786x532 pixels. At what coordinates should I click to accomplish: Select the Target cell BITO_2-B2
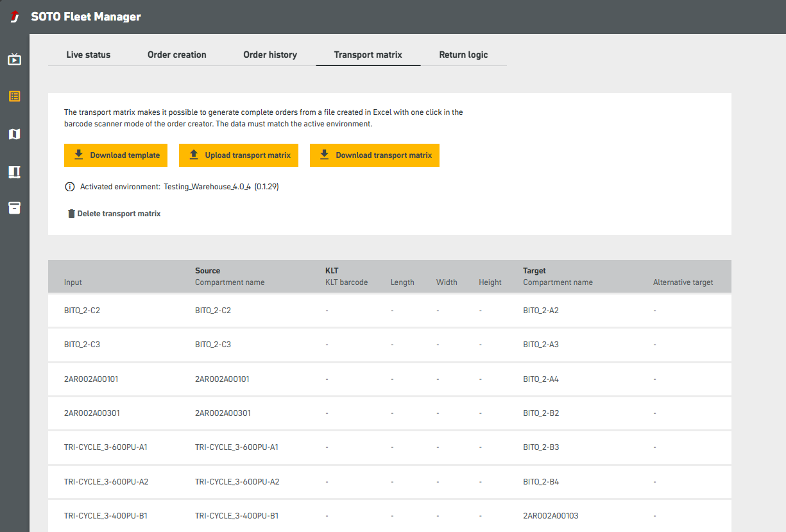click(541, 413)
